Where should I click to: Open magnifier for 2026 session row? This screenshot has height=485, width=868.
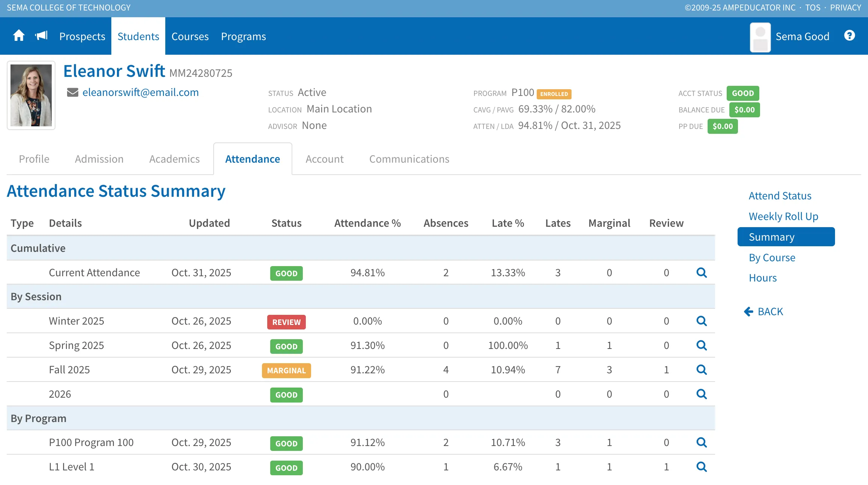click(x=702, y=394)
